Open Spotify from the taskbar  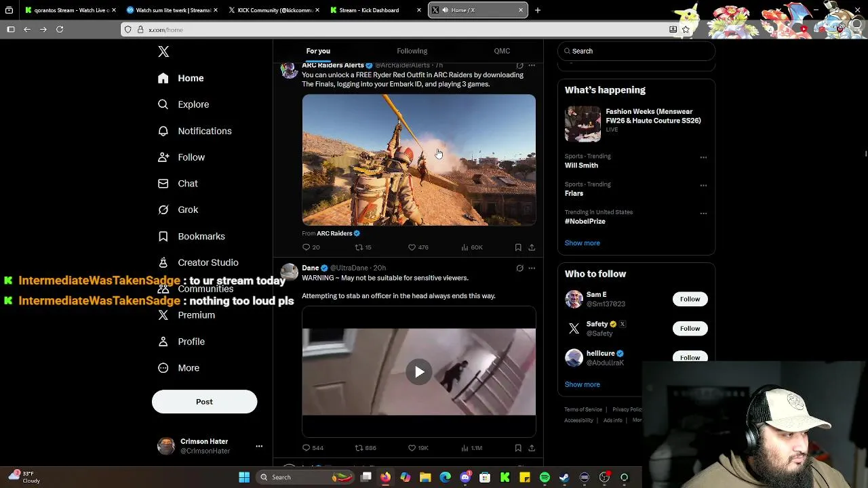(x=545, y=477)
